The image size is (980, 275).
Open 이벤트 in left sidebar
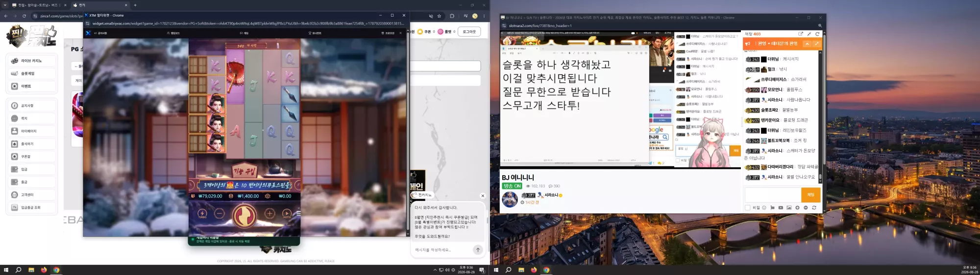point(32,86)
